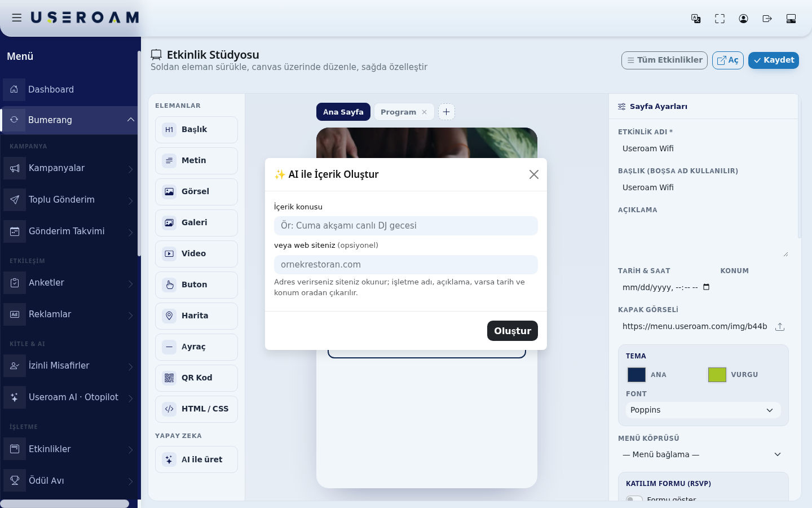The height and width of the screenshot is (508, 812).
Task: Add the Ayraç divider element
Action: point(196,347)
